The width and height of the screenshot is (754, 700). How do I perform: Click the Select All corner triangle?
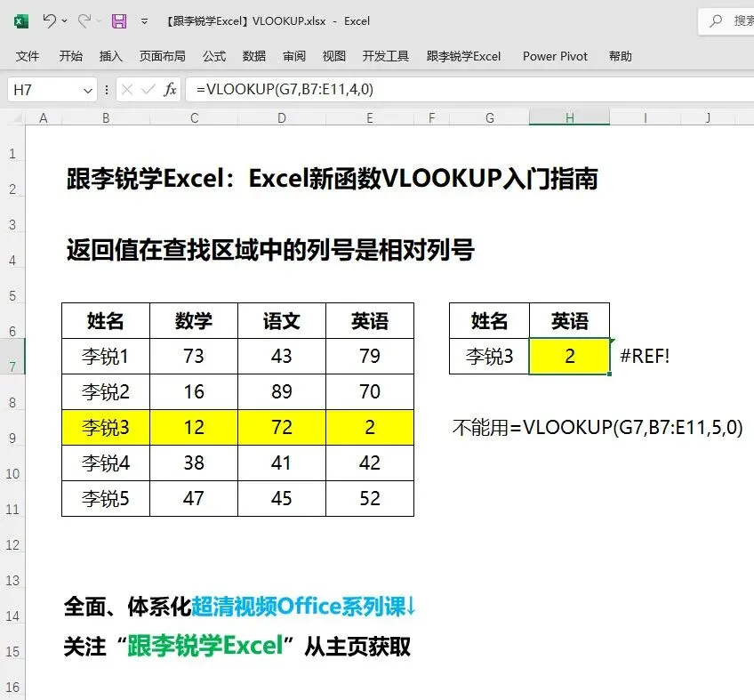17,118
